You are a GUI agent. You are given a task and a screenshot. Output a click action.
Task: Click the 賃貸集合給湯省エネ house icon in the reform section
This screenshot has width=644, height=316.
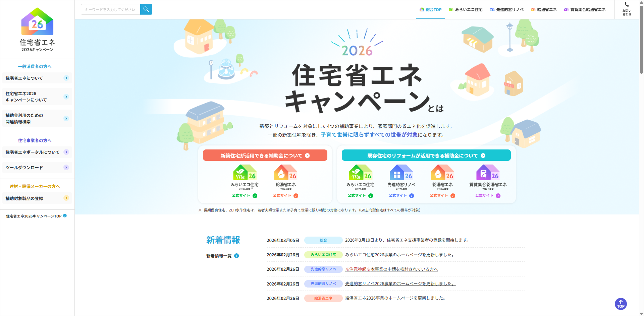pyautogui.click(x=488, y=173)
